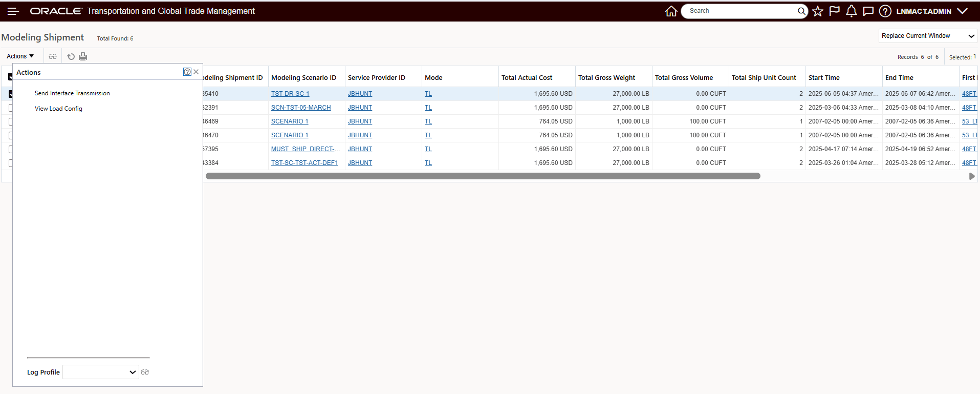The width and height of the screenshot is (980, 394).
Task: Check the row checkbox ending 6470
Action: pos(10,135)
